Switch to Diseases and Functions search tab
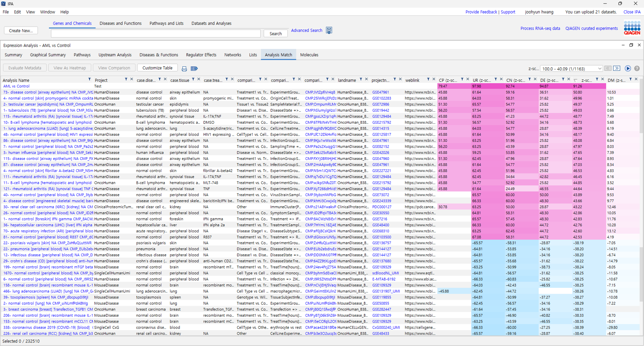Viewport: 644px width, 346px height. [x=120, y=24]
